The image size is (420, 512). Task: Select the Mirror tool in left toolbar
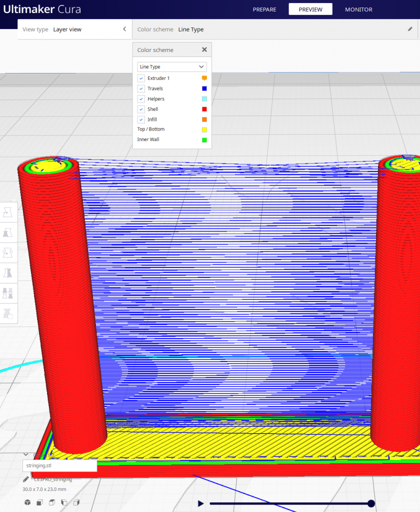tap(8, 273)
